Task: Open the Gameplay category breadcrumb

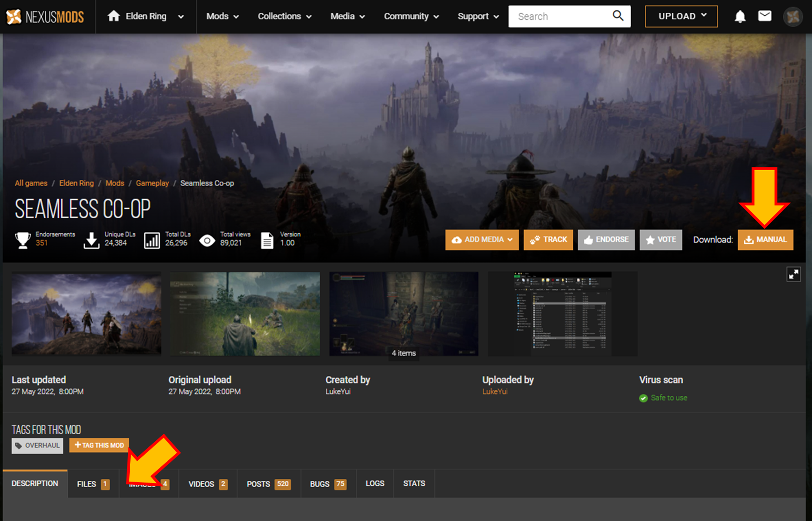Action: (152, 183)
